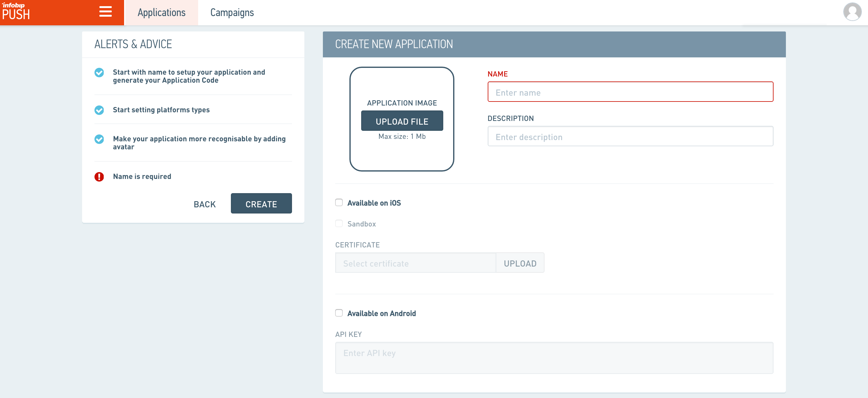The image size is (868, 398).
Task: Enable the Available on iOS checkbox
Action: click(x=339, y=202)
